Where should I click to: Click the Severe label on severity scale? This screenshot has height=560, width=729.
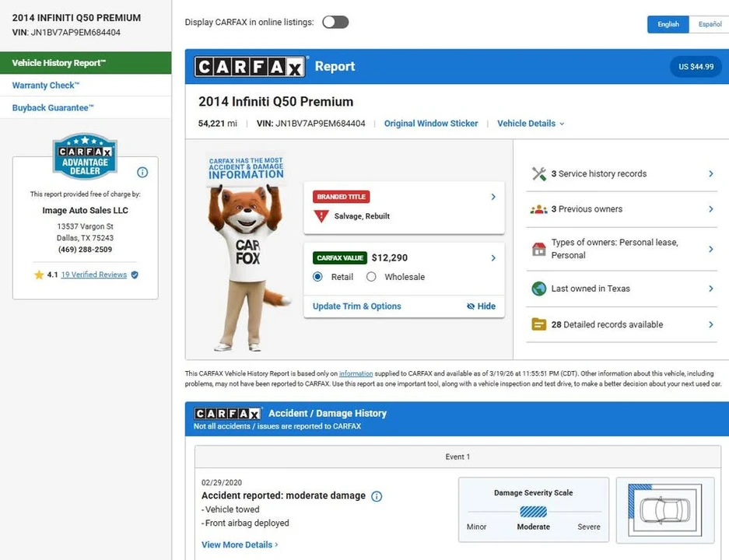pos(589,527)
